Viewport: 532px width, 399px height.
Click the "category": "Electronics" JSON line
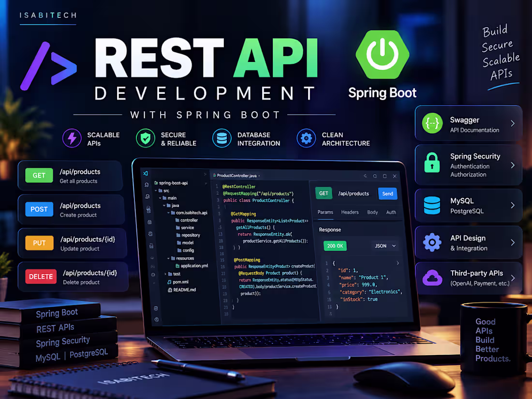click(370, 292)
